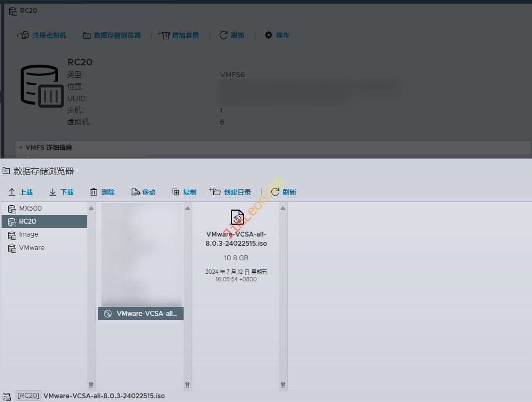
Task: Click the Download (下载) icon
Action: (53, 192)
